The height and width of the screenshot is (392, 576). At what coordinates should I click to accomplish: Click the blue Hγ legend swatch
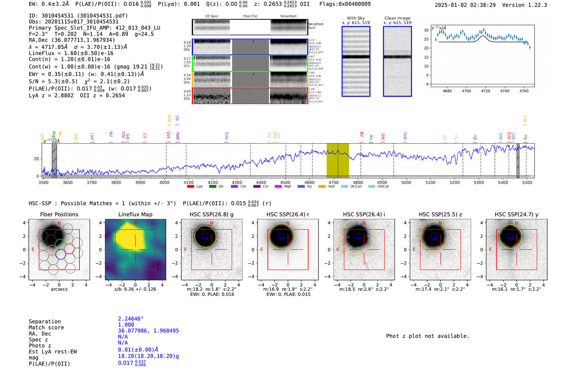pos(301,186)
